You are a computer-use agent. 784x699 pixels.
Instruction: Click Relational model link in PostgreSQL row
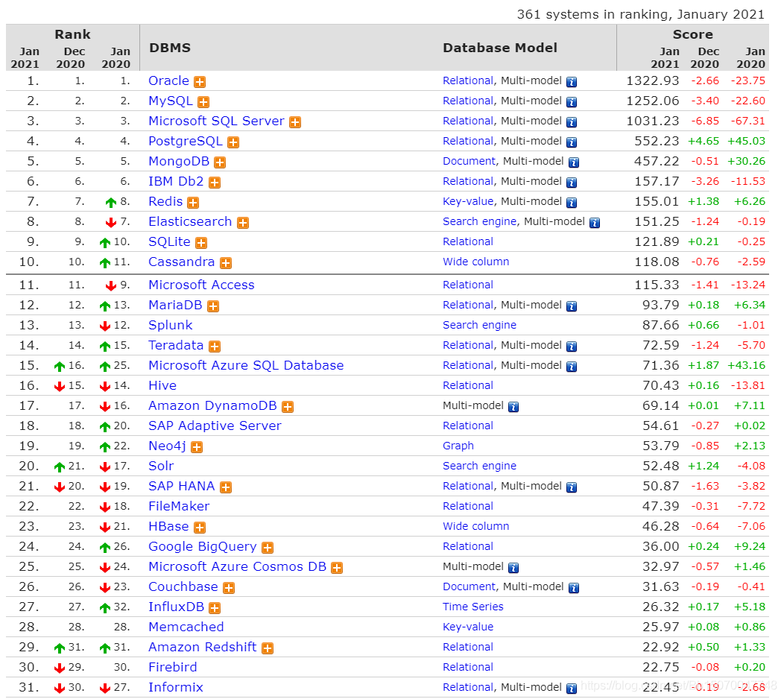pos(468,141)
